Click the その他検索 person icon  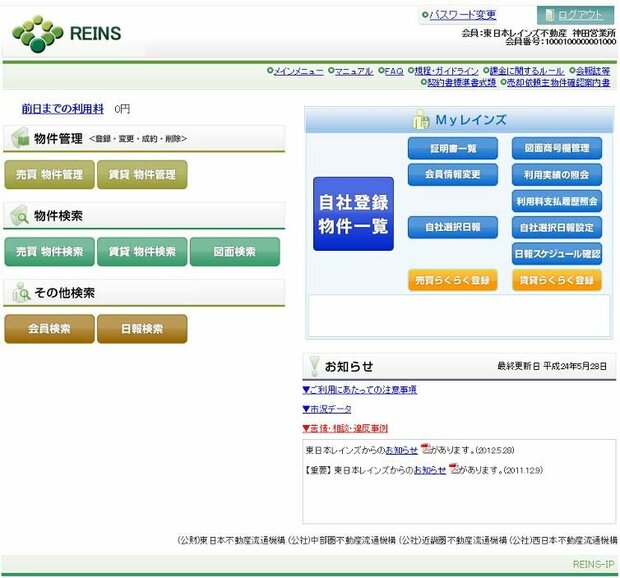[x=21, y=293]
